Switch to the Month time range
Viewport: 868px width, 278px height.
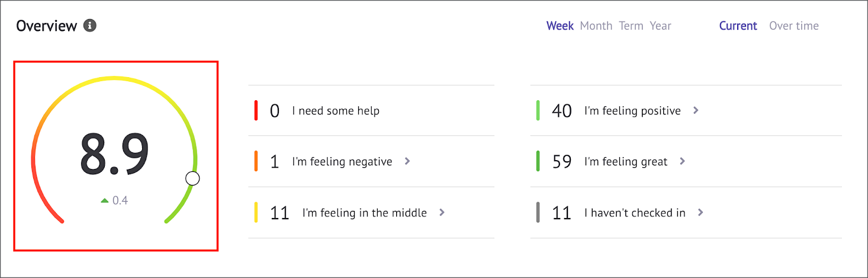(x=596, y=26)
